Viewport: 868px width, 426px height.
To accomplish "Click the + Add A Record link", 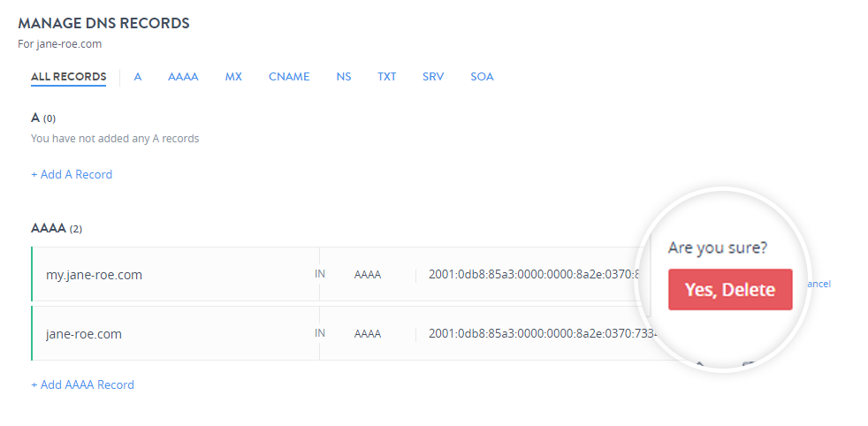I will click(x=72, y=174).
